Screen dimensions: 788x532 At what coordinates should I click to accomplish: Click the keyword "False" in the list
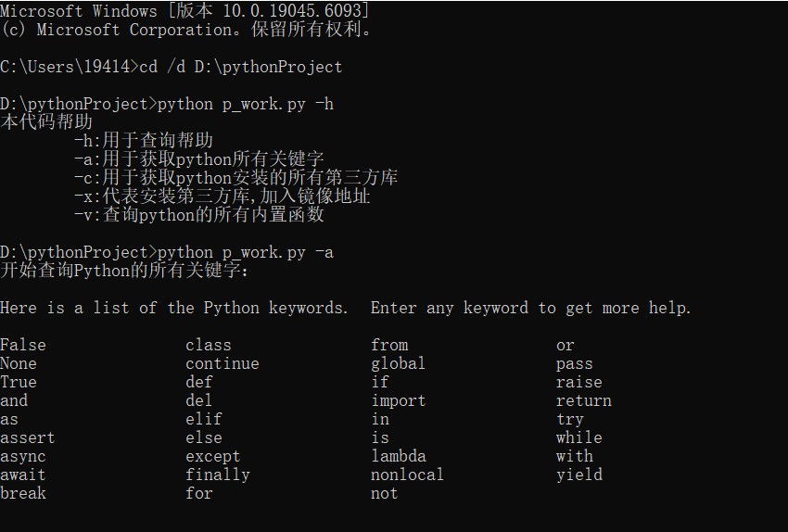tap(23, 345)
